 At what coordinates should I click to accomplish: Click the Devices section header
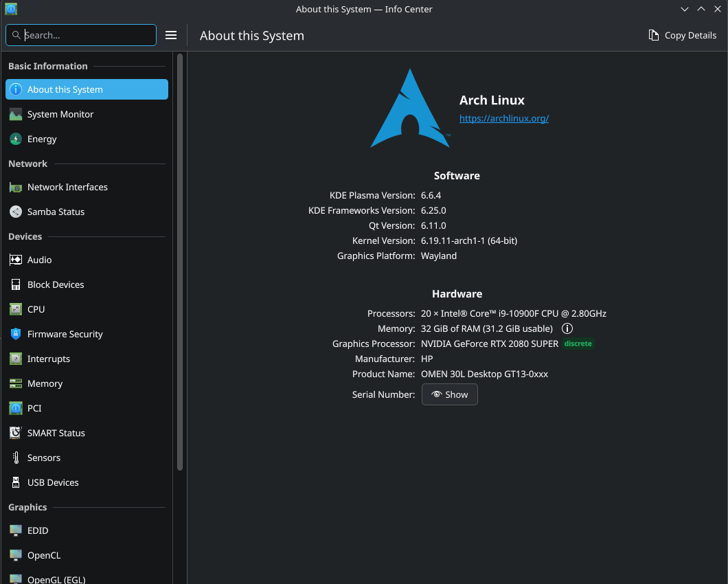pyautogui.click(x=25, y=236)
